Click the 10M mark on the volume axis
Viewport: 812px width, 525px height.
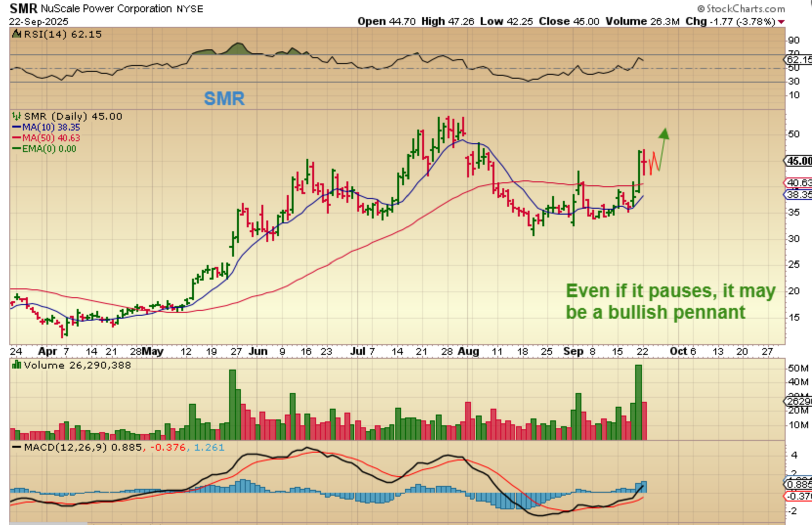798,425
